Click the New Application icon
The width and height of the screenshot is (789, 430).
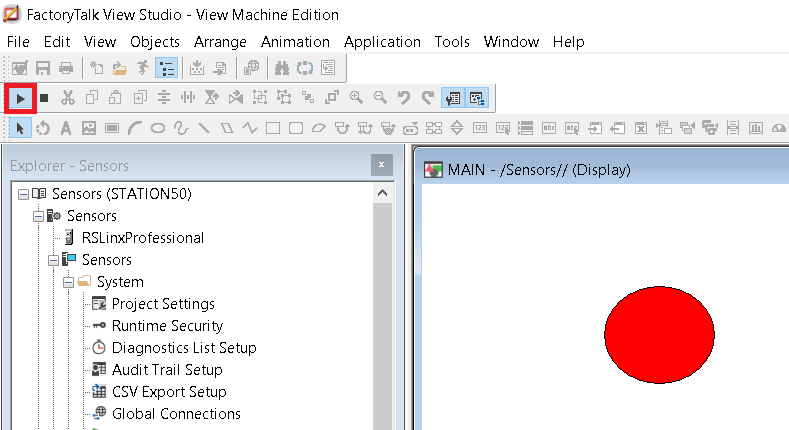pyautogui.click(x=96, y=68)
